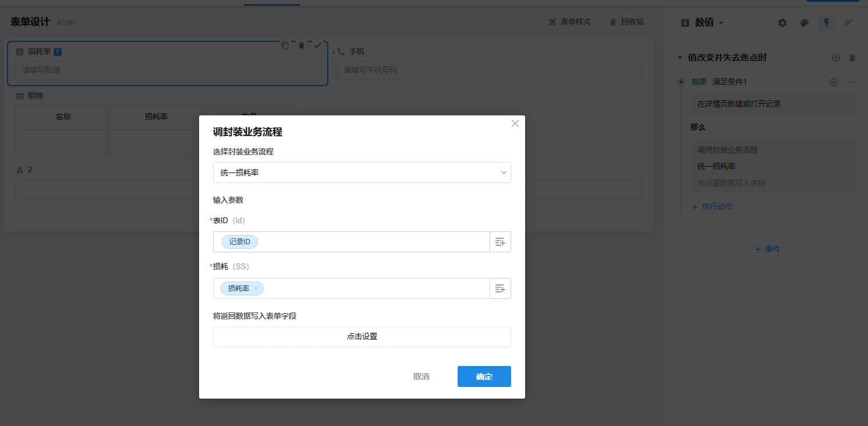Screen dimensions: 868x426
Task: Click into the 表ID parameter input field
Action: pos(373,242)
